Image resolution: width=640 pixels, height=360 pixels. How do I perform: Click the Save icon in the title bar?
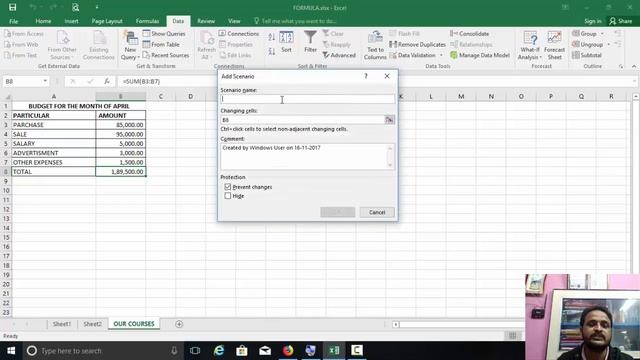click(x=12, y=7)
